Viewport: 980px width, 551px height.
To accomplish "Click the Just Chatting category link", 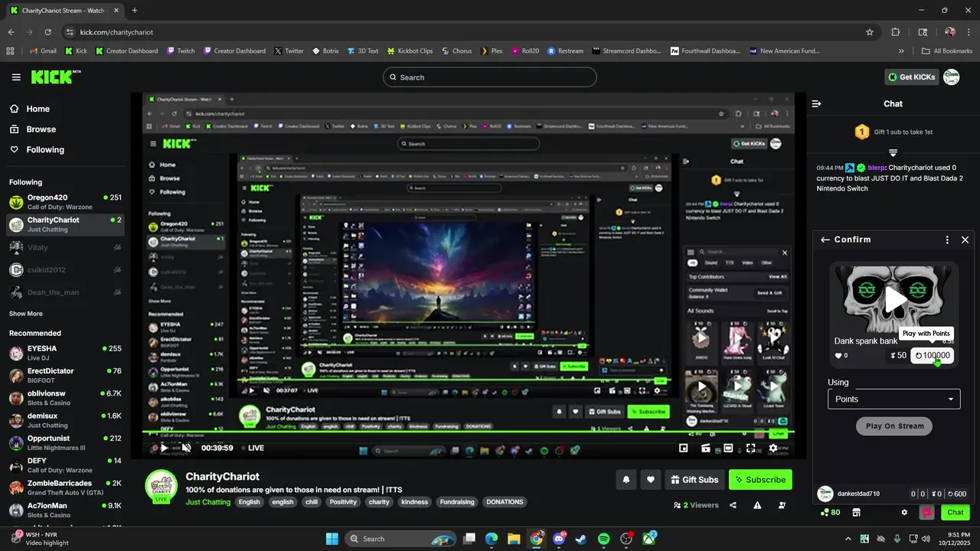I will click(x=207, y=502).
